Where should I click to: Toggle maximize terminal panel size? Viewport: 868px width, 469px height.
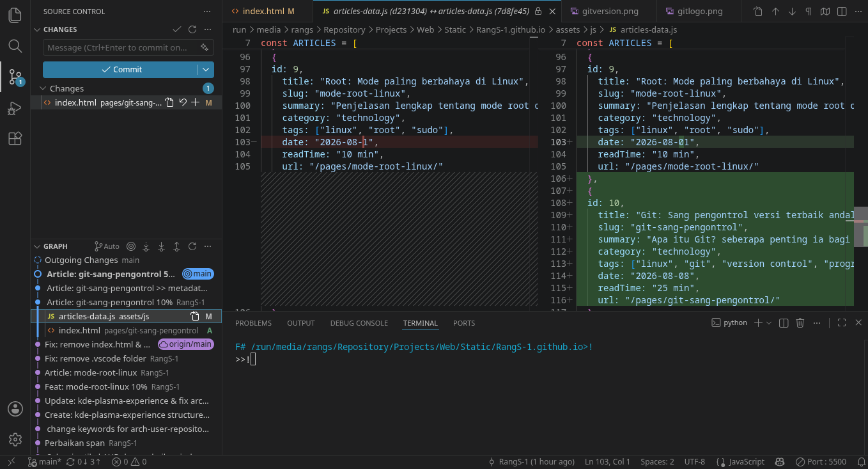(x=842, y=323)
